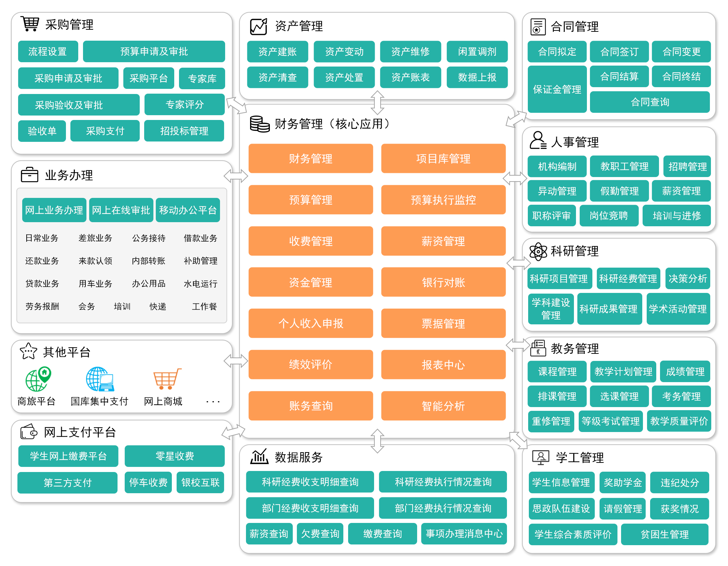728x566 pixels.
Task: Select the 事项办理消息中心 button
Action: [x=464, y=534]
